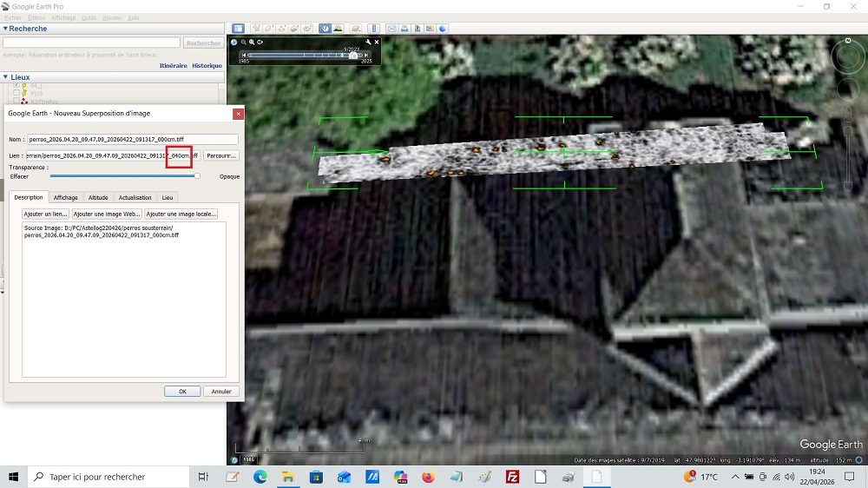Switch to the Altitude tab
This screenshot has width=868, height=488.
(98, 198)
